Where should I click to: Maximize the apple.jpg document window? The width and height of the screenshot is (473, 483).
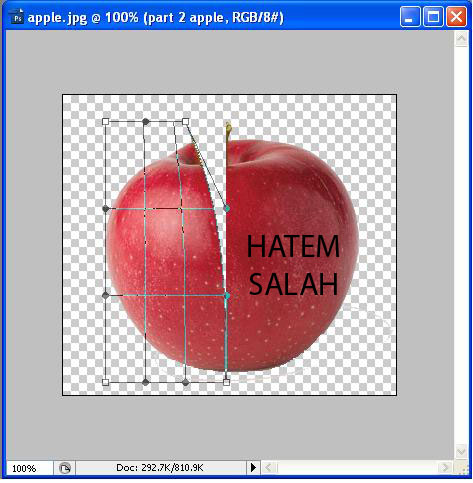(x=433, y=17)
